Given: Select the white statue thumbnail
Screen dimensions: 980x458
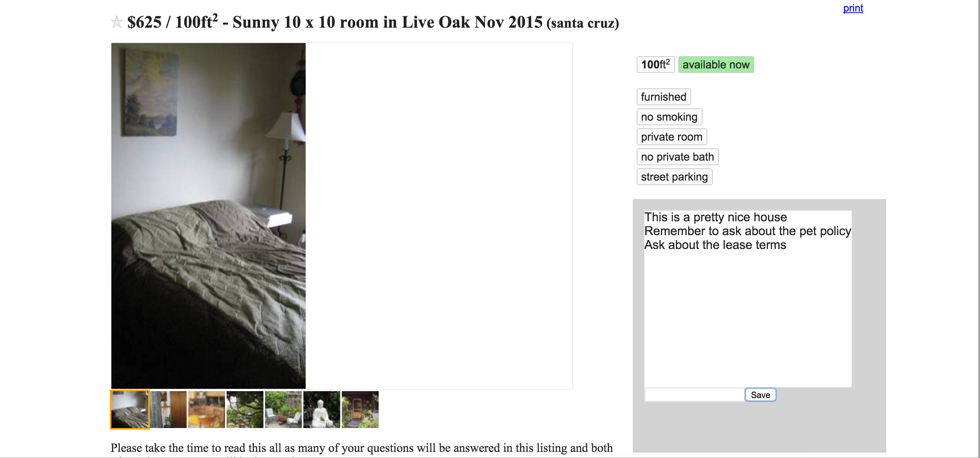Looking at the screenshot, I should 322,410.
